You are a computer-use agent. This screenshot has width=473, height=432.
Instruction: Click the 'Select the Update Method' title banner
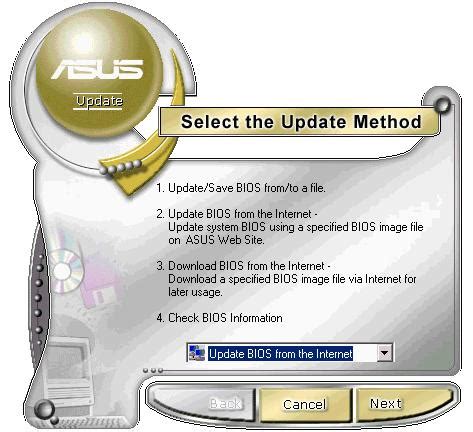[x=300, y=122]
